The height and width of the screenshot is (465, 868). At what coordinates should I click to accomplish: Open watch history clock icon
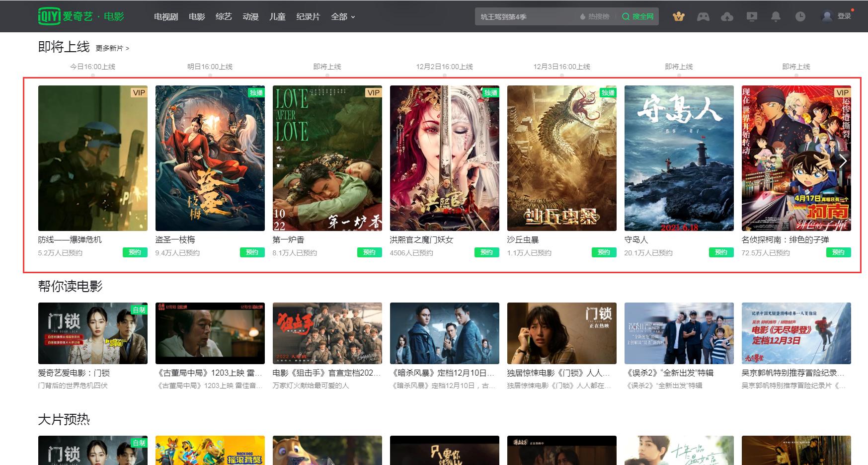tap(800, 16)
